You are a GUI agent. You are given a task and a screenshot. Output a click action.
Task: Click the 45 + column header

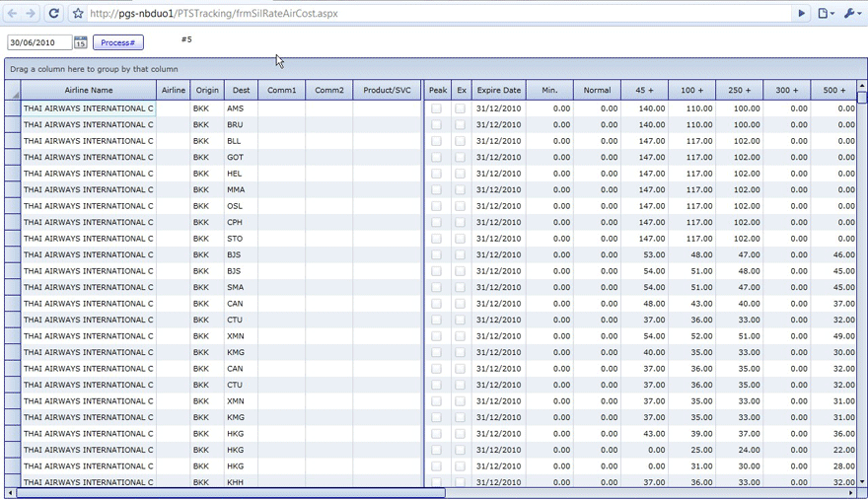point(644,90)
